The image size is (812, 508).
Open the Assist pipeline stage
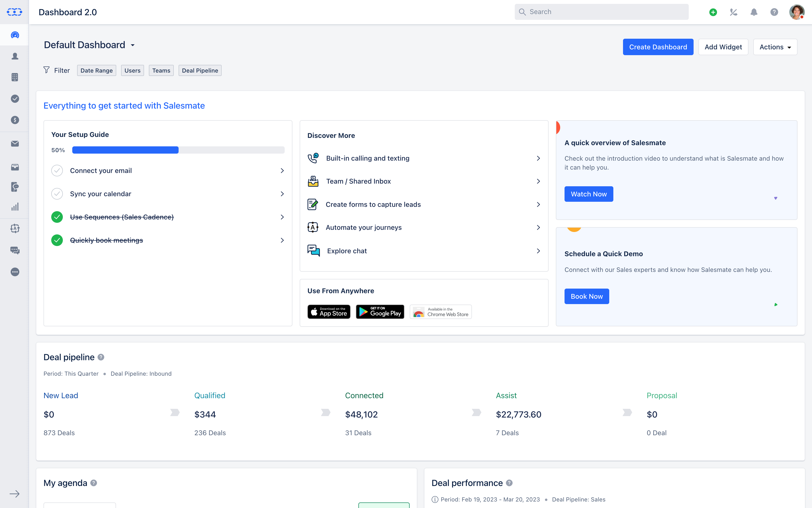tap(506, 396)
